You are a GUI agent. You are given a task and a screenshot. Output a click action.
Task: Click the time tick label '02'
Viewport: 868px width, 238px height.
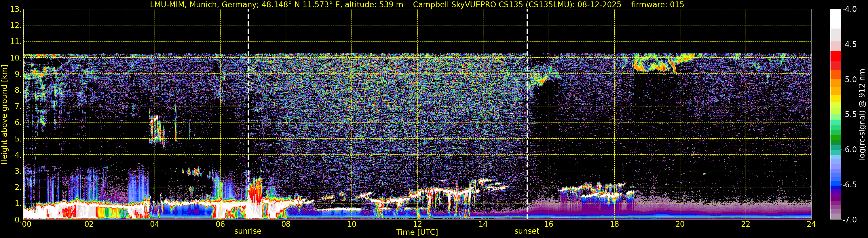click(89, 224)
